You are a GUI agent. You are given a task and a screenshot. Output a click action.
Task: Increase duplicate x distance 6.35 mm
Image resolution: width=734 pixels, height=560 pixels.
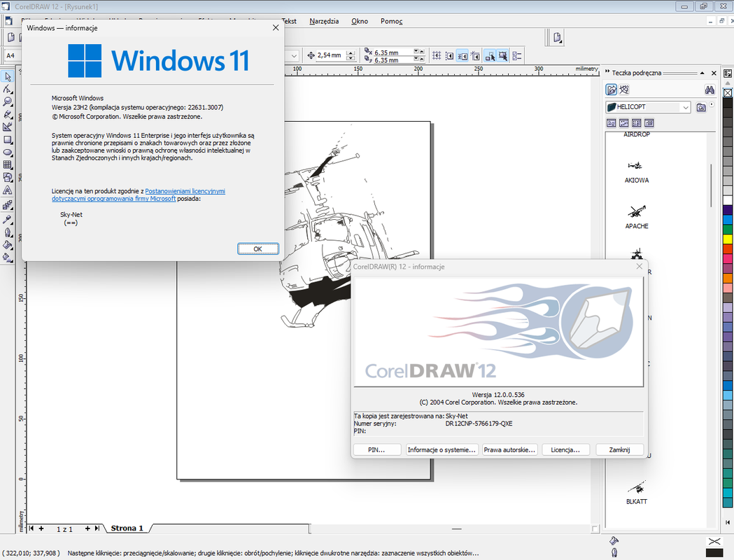[x=422, y=51]
